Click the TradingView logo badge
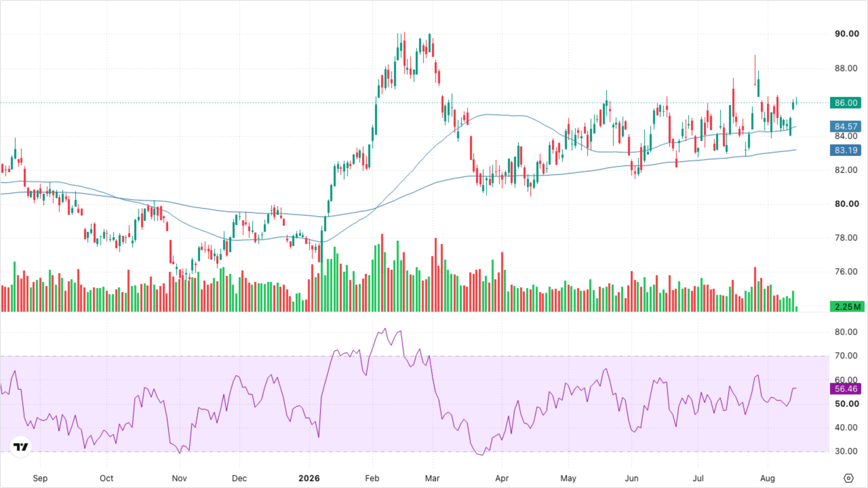This screenshot has height=488, width=868. [x=21, y=447]
